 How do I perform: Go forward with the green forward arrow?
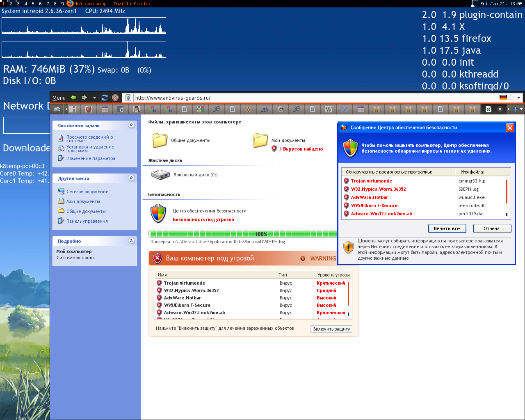click(84, 98)
